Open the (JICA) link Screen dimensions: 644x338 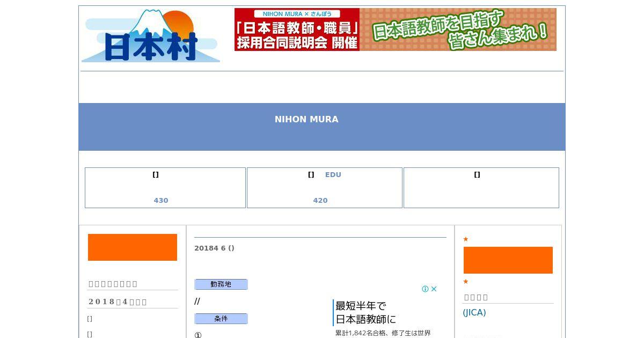click(x=474, y=312)
